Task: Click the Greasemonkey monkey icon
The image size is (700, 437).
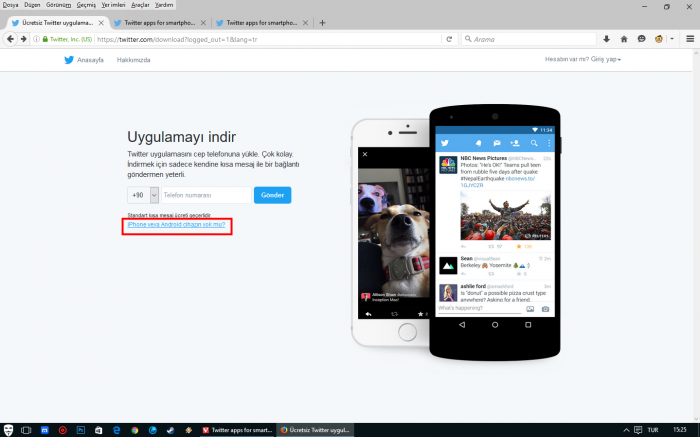Action: click(658, 39)
